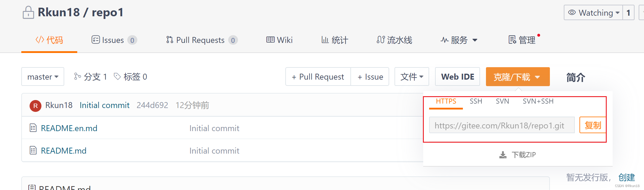Expand the 服务 dropdown in navigation

(459, 40)
